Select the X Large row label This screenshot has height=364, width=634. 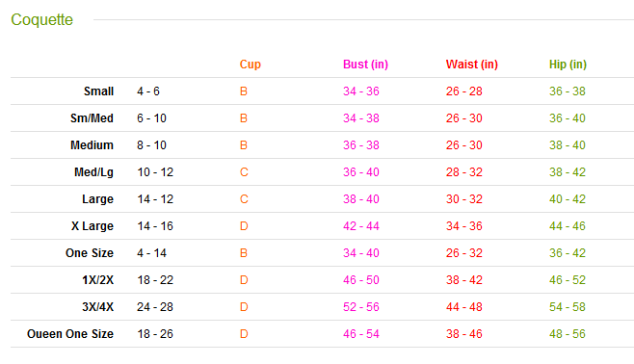pyautogui.click(x=92, y=226)
